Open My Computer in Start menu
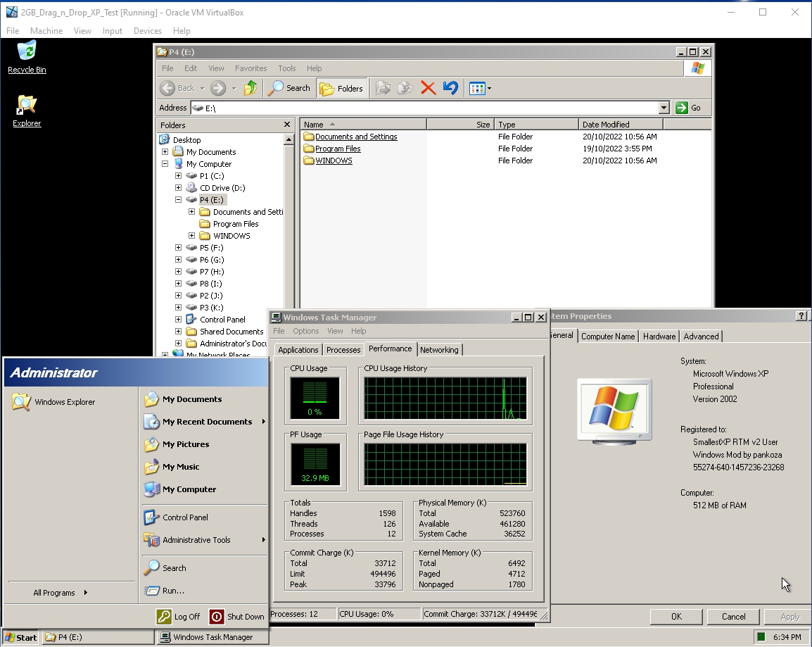This screenshot has height=647, width=812. point(205,489)
